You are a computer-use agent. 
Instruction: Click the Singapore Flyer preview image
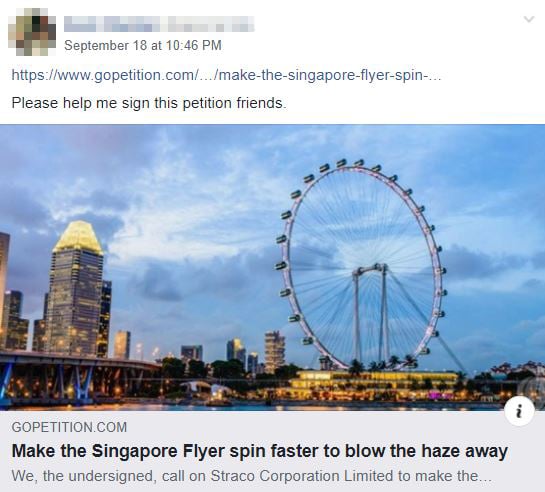(x=272, y=267)
